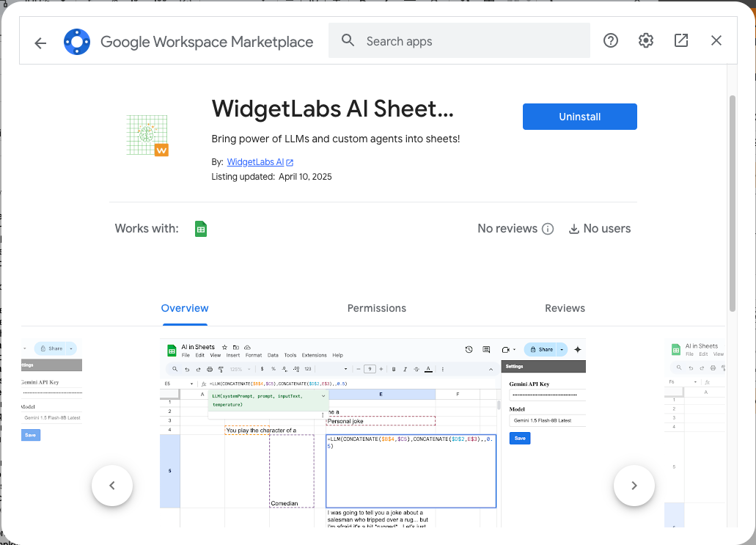
Task: Click the Extensions menu in screenshot
Action: coord(314,356)
